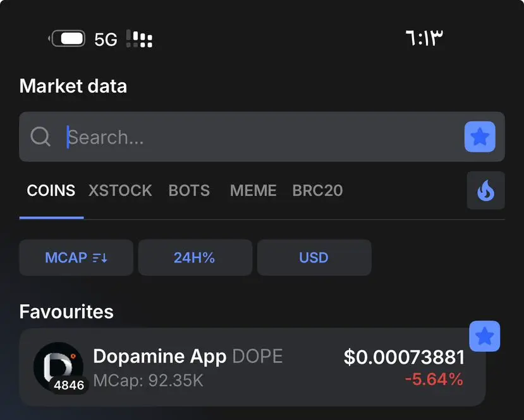Tap the MCAP sort arrow icon

point(100,258)
